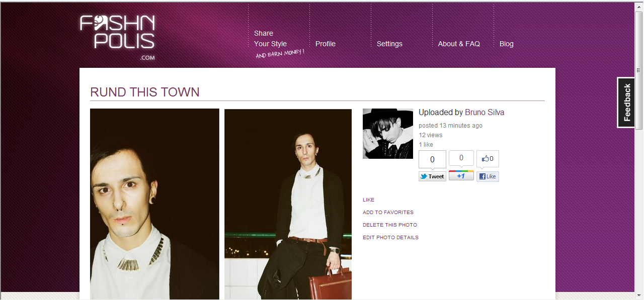Click the Fashnpolis logo
Screen dimensions: 644x300
point(117,37)
